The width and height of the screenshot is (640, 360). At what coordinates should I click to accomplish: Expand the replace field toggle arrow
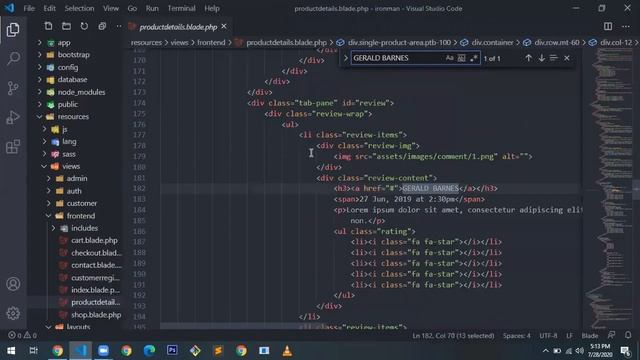(346, 58)
